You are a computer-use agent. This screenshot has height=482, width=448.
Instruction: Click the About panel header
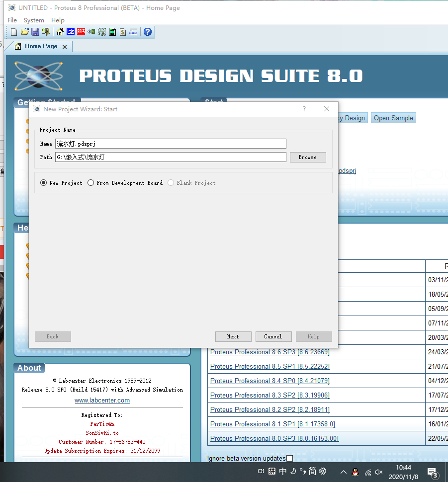29,368
